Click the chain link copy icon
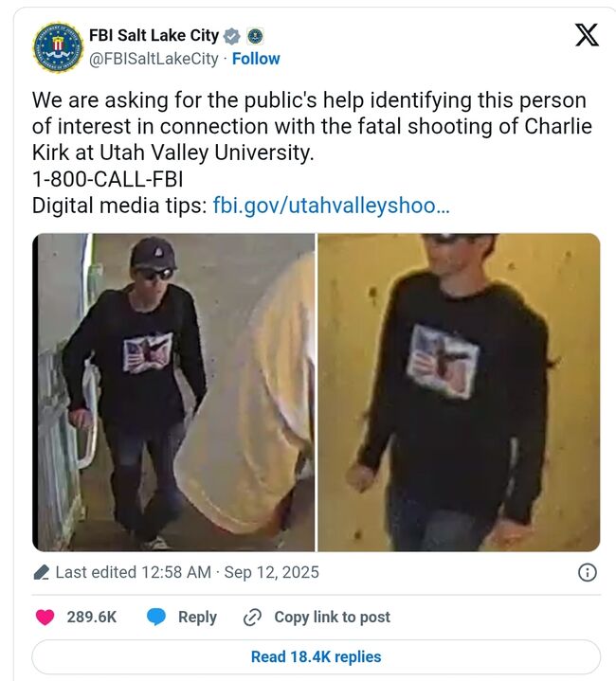The height and width of the screenshot is (681, 616). pyautogui.click(x=252, y=617)
